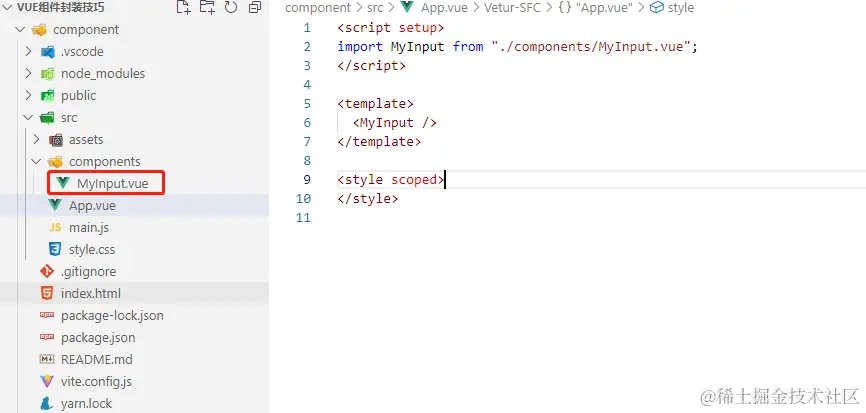This screenshot has height=413, width=866.
Task: Open index.html file
Action: coord(91,294)
